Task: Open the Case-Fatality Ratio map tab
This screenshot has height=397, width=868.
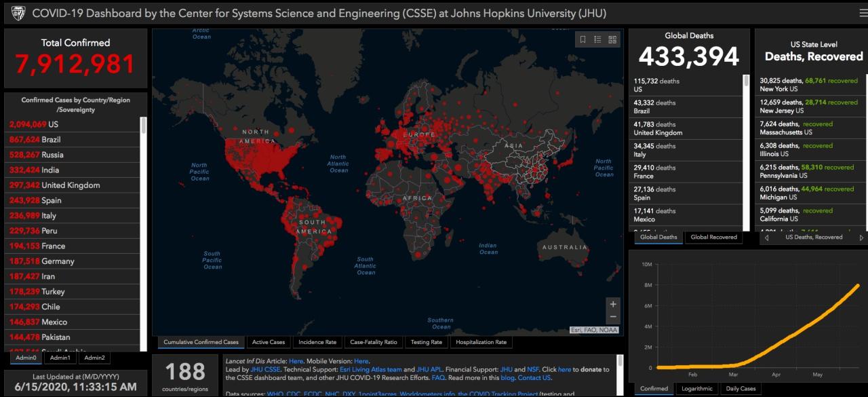Action: [x=373, y=342]
